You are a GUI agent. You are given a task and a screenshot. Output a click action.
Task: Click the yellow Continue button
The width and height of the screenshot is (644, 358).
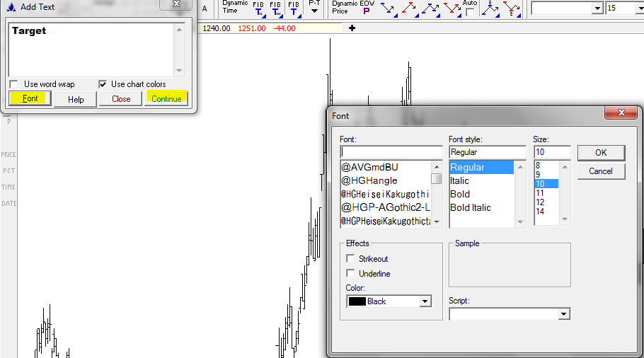click(166, 98)
